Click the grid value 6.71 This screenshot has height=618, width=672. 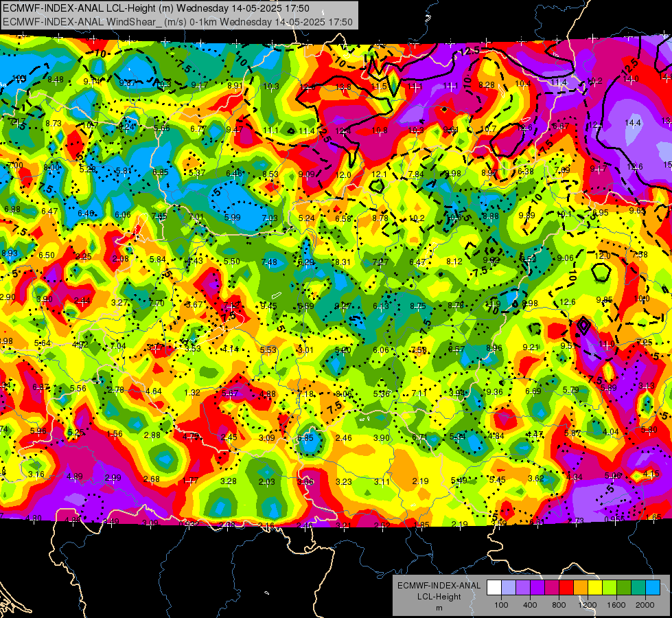(419, 437)
